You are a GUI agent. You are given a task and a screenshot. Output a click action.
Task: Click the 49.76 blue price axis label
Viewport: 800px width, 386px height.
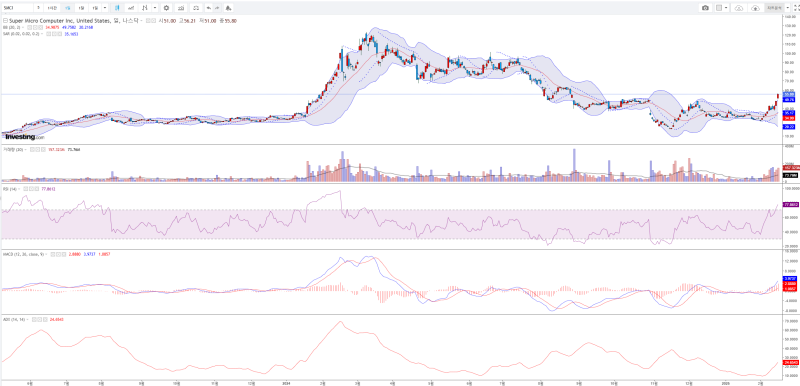click(x=789, y=99)
